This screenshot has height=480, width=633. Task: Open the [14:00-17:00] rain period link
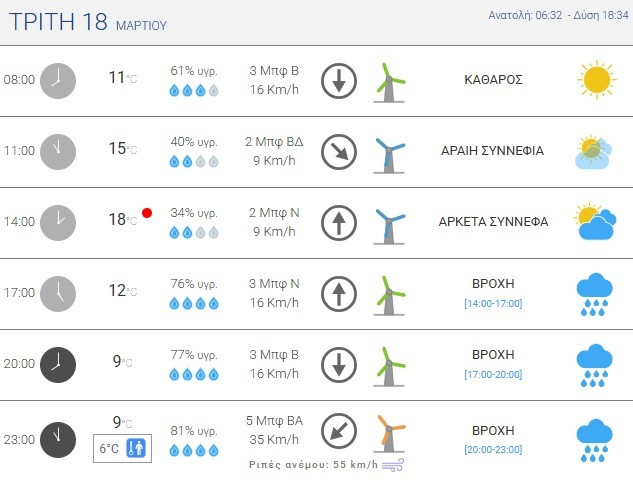[493, 303]
